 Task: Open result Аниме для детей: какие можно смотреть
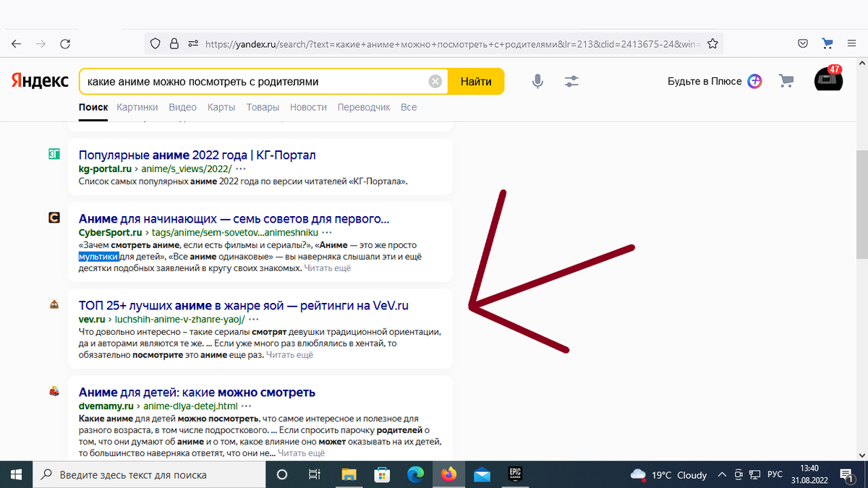pos(197,392)
